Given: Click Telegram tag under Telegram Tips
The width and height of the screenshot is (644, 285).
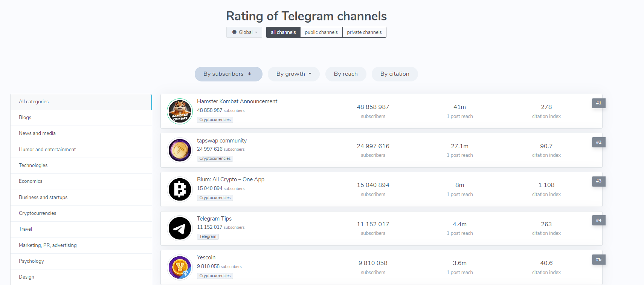Looking at the screenshot, I should 208,237.
